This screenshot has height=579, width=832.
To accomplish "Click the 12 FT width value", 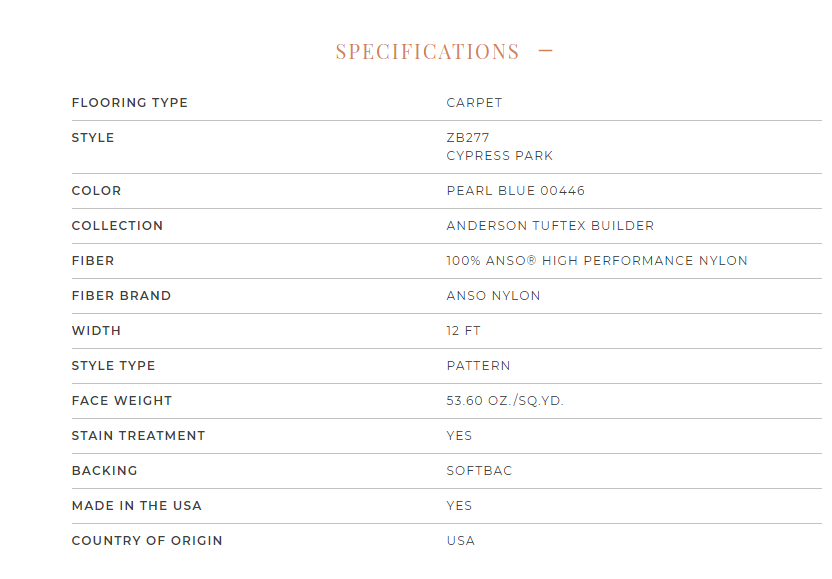I will (x=464, y=331).
